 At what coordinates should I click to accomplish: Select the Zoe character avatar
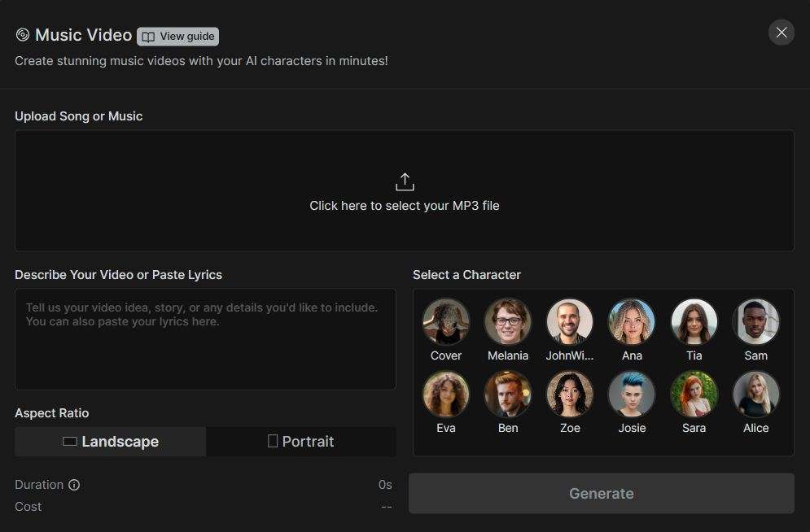(x=570, y=394)
